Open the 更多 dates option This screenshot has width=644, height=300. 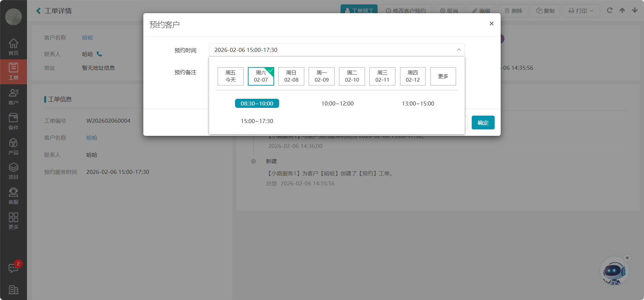(x=443, y=76)
